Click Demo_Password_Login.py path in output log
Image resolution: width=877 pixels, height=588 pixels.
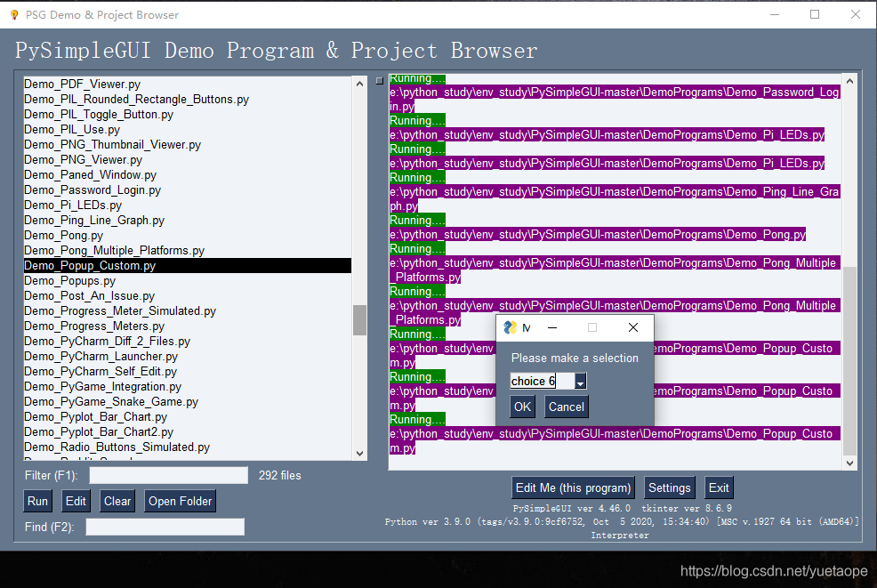(x=615, y=99)
